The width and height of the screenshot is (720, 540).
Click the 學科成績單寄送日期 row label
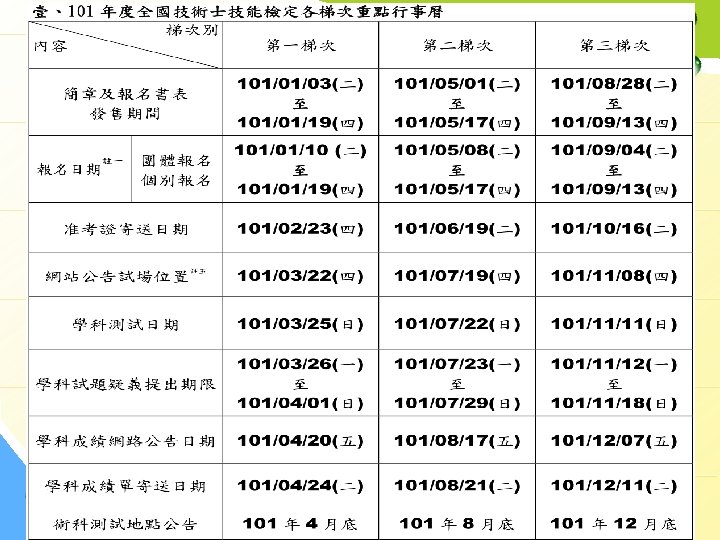pyautogui.click(x=125, y=486)
